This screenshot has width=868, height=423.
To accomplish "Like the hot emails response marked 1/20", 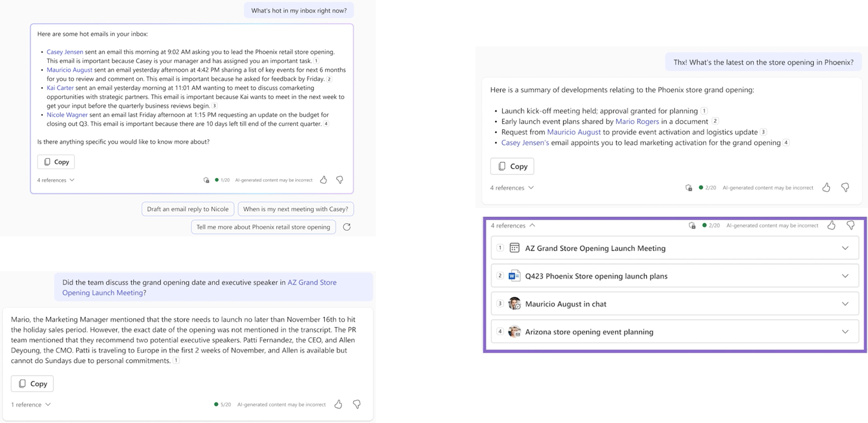I will click(324, 180).
